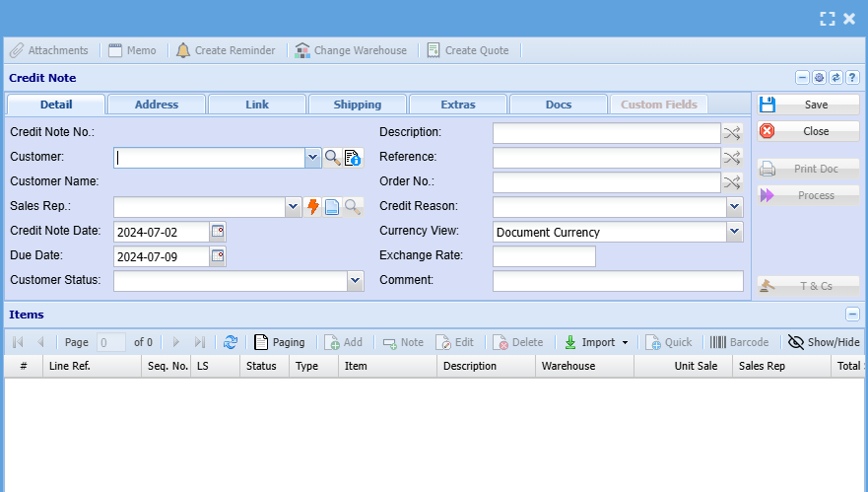868x492 pixels.
Task: Collapse the Items panel
Action: [x=852, y=315]
